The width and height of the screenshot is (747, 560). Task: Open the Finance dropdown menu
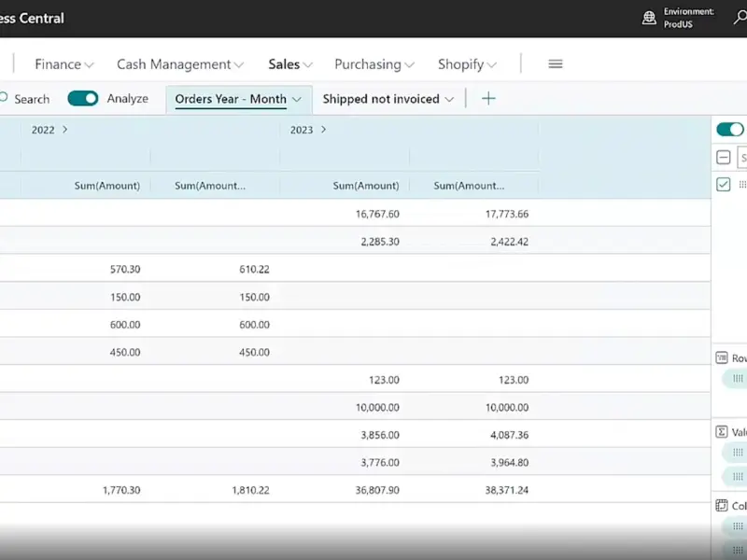tap(63, 64)
